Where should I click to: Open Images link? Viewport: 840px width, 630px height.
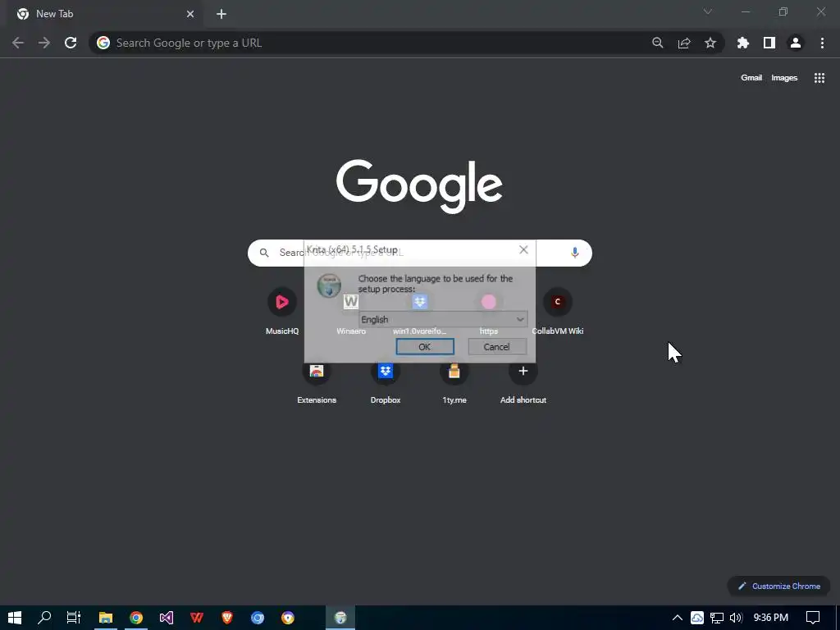(x=784, y=78)
